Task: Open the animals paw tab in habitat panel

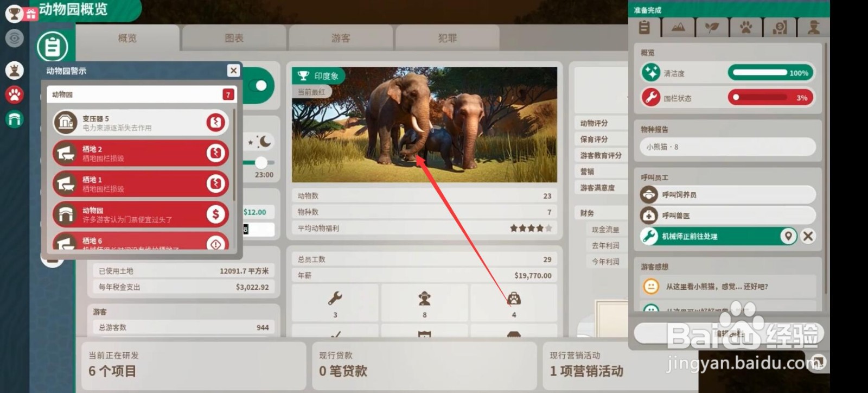Action: coord(746,27)
